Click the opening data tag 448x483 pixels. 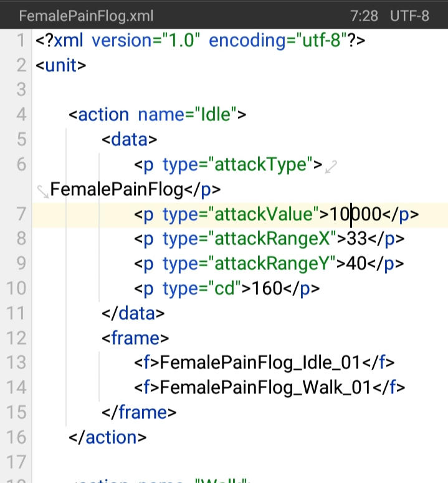coord(130,139)
